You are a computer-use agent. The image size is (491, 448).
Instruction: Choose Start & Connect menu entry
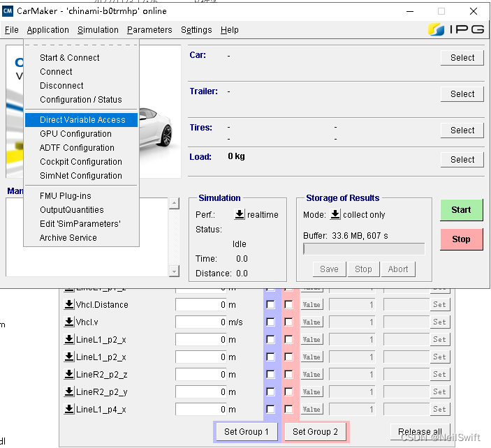[x=82, y=57]
